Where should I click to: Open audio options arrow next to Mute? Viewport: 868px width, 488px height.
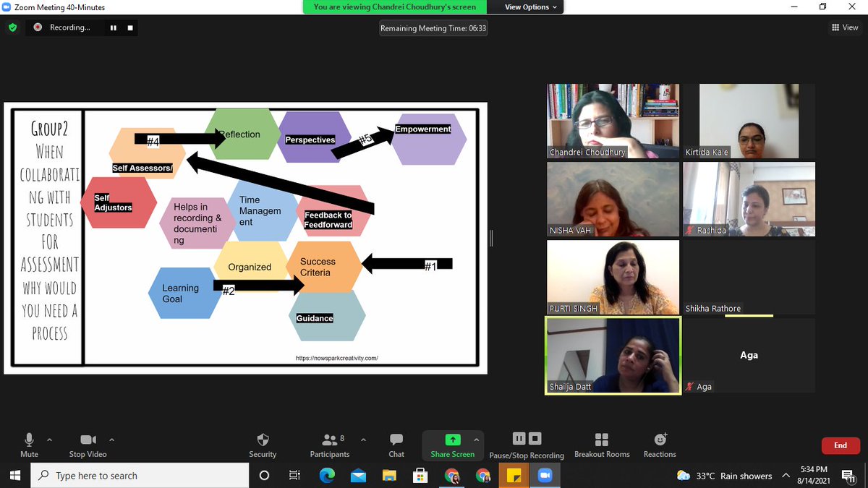point(49,440)
